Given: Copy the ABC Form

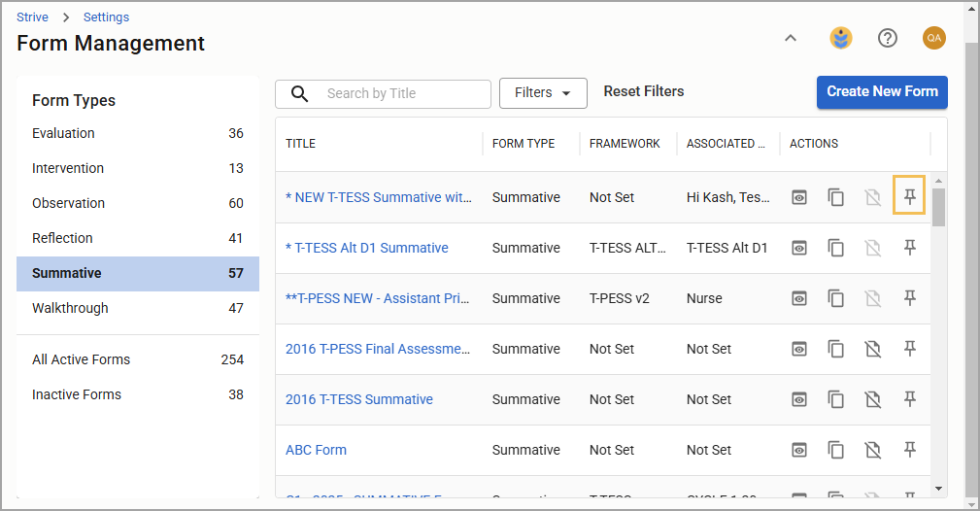Looking at the screenshot, I should coord(835,451).
